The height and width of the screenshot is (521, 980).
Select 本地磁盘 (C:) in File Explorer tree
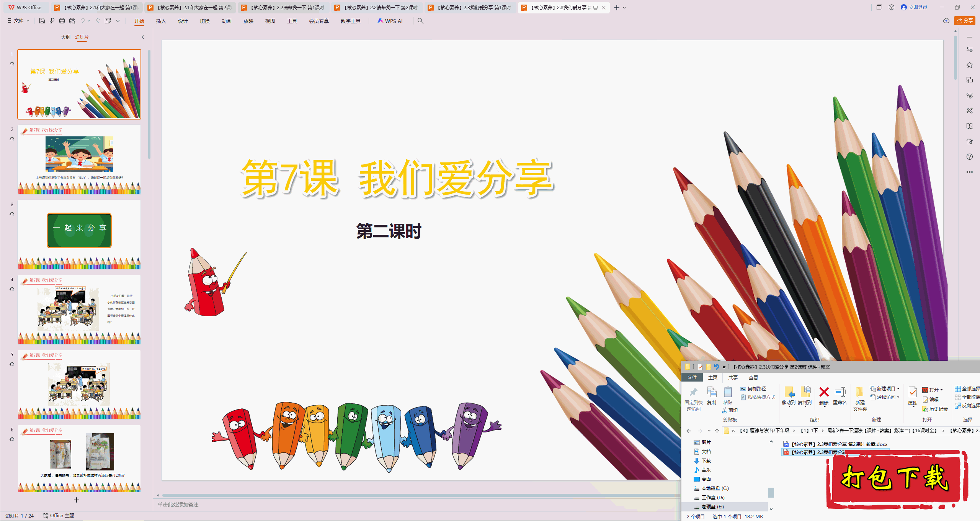711,488
